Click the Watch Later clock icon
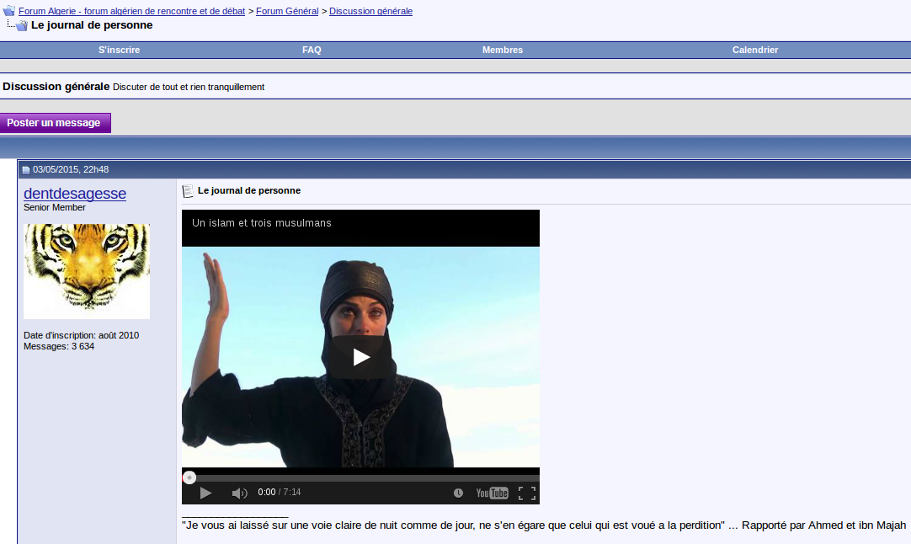Screen dimensions: 911x544 (458, 493)
